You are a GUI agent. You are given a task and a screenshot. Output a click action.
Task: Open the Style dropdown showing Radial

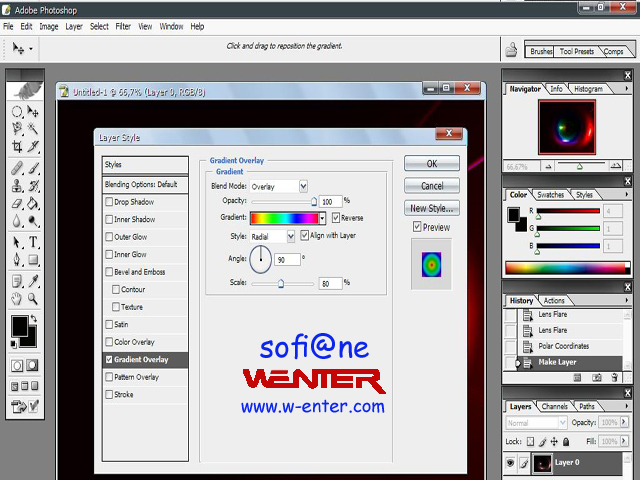pos(291,236)
